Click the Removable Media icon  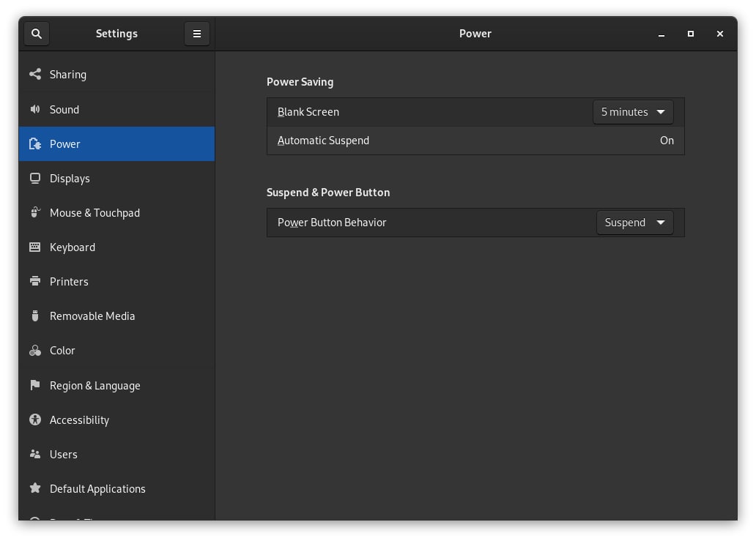(35, 316)
